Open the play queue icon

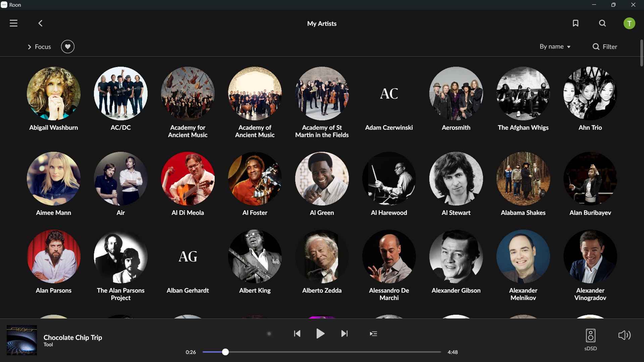(373, 334)
